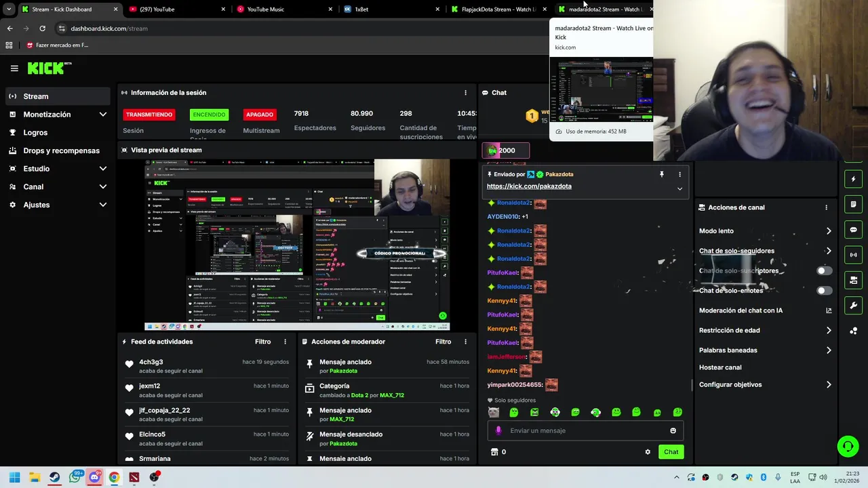
Task: Open Discord from the taskbar
Action: [x=94, y=477]
